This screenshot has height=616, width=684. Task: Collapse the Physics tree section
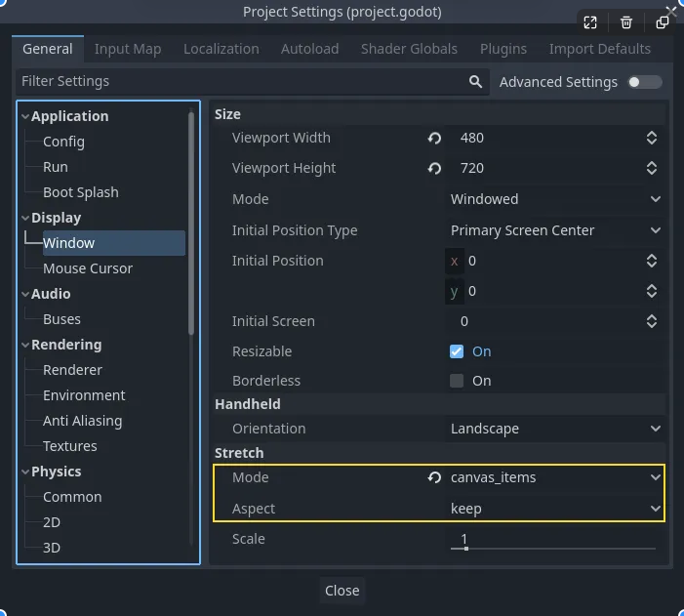click(25, 472)
